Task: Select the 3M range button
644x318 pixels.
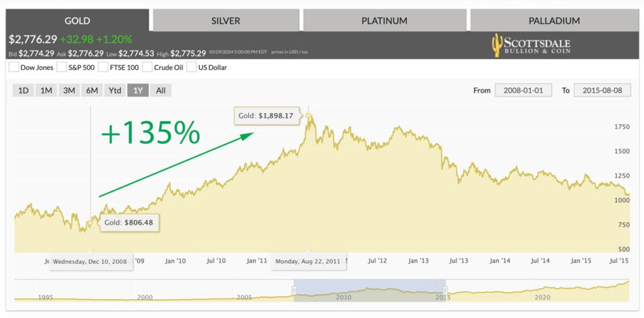Action: 69,90
